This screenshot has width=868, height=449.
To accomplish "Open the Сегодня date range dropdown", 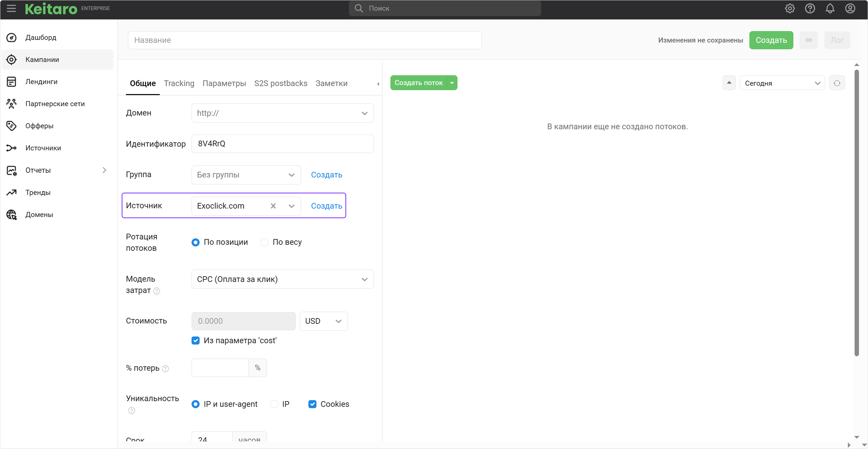I will point(782,83).
